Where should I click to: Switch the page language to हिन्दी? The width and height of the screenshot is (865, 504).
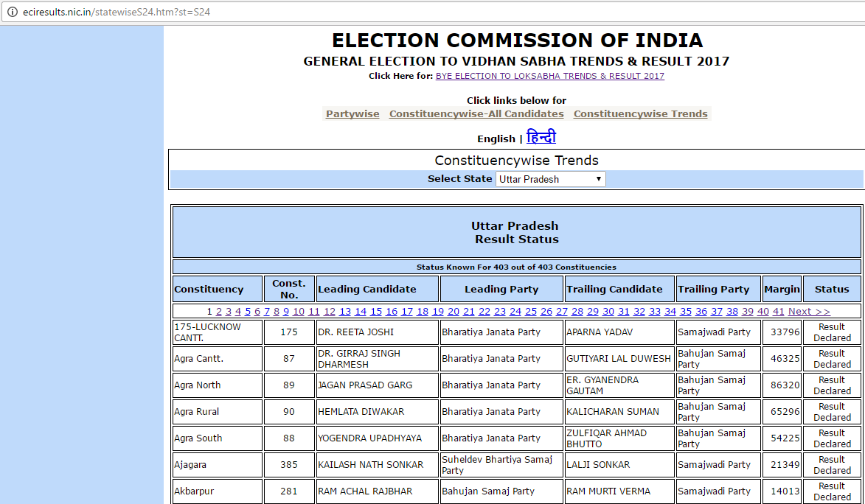542,138
